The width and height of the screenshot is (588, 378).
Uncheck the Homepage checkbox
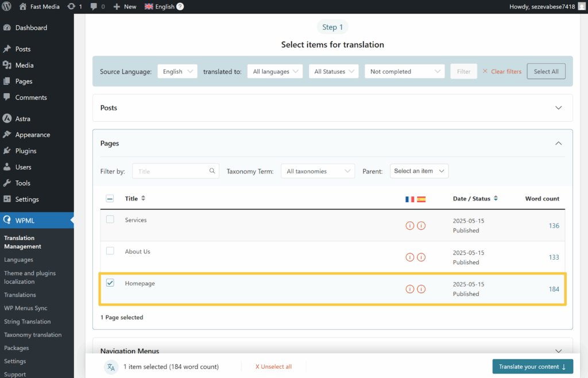pyautogui.click(x=110, y=283)
